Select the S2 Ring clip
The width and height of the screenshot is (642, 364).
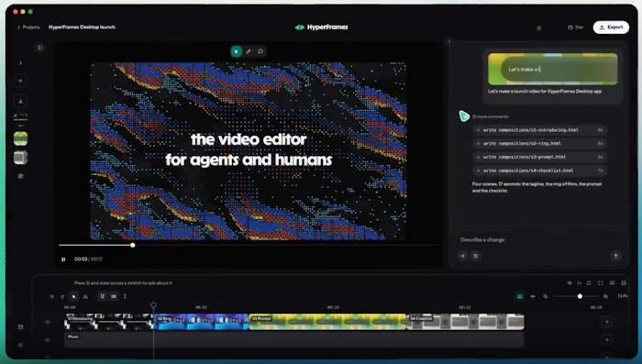click(202, 322)
